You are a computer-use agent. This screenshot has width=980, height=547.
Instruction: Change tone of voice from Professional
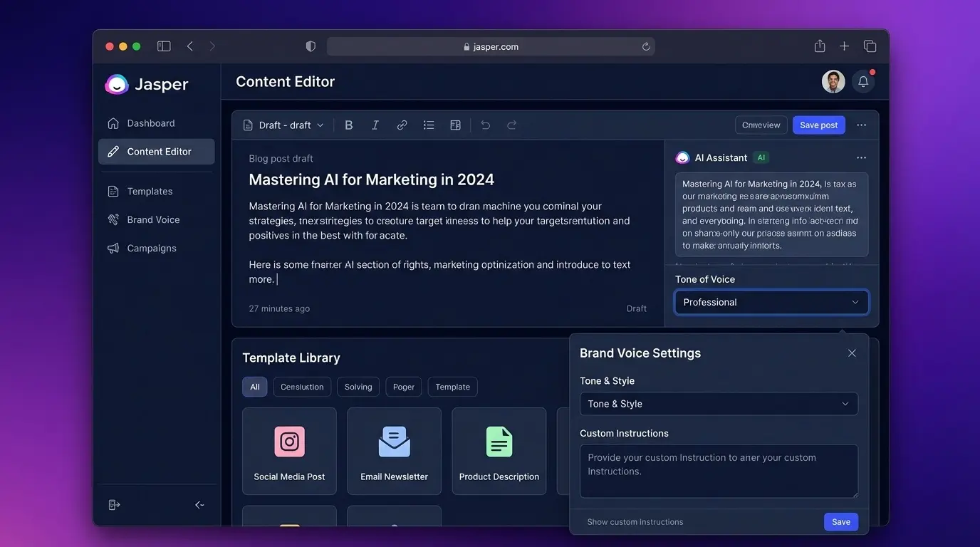tap(771, 302)
